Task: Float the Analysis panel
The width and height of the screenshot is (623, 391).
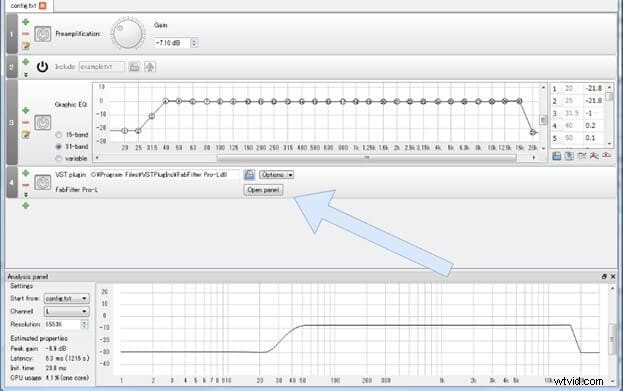Action: click(x=604, y=277)
